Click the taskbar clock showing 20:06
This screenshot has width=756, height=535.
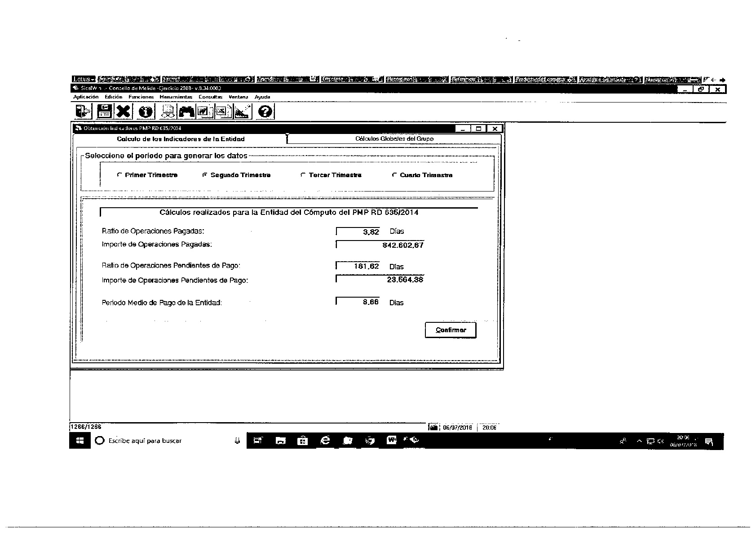tap(683, 441)
